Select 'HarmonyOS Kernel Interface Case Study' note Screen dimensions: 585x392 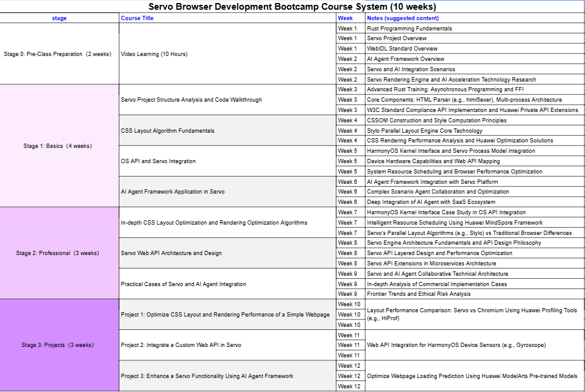[475, 212]
